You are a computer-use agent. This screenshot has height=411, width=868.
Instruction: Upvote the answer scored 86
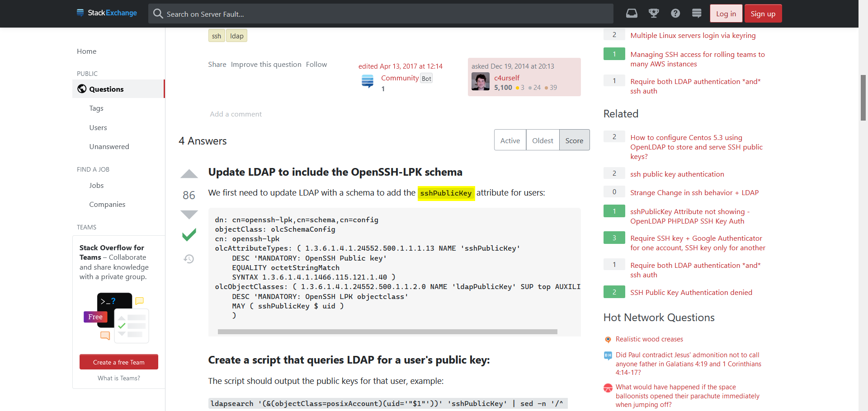tap(189, 174)
